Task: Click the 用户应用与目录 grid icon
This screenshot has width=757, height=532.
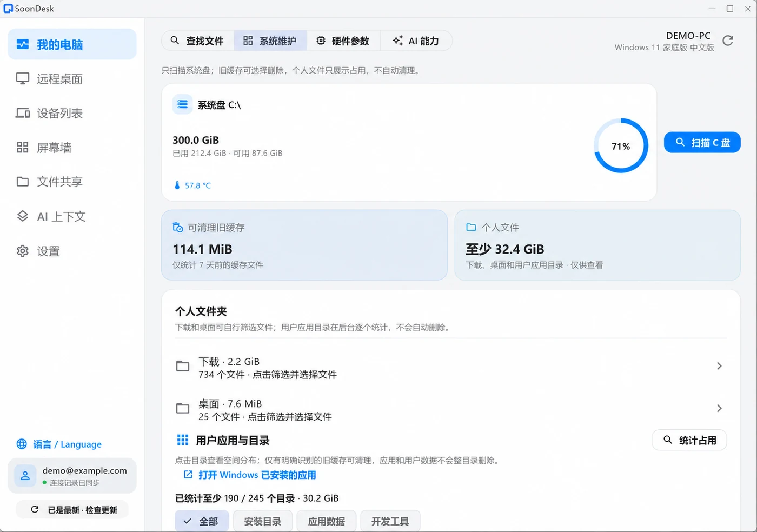Action: [x=183, y=440]
